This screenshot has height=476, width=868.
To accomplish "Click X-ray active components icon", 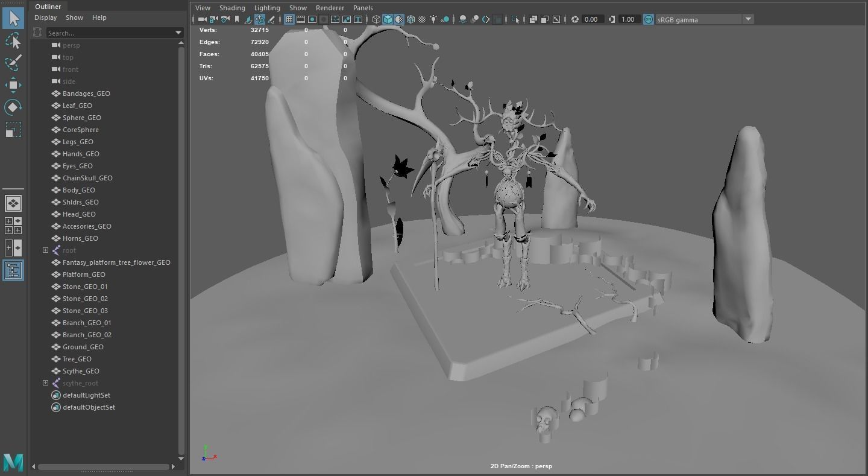I will coord(544,19).
